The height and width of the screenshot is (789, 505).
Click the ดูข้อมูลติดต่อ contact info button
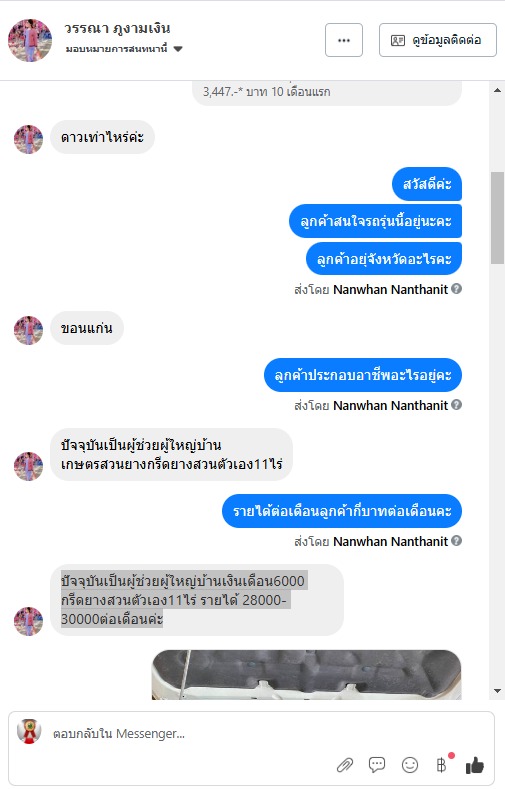point(438,40)
